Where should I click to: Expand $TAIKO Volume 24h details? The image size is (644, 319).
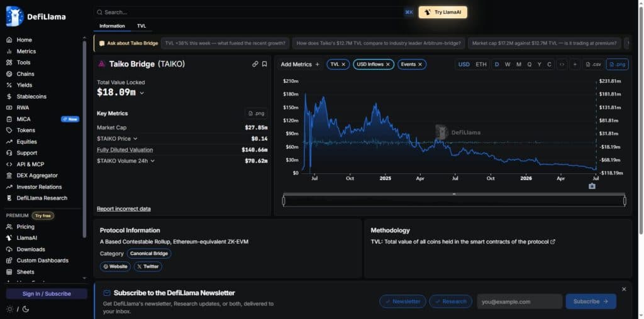pyautogui.click(x=152, y=161)
